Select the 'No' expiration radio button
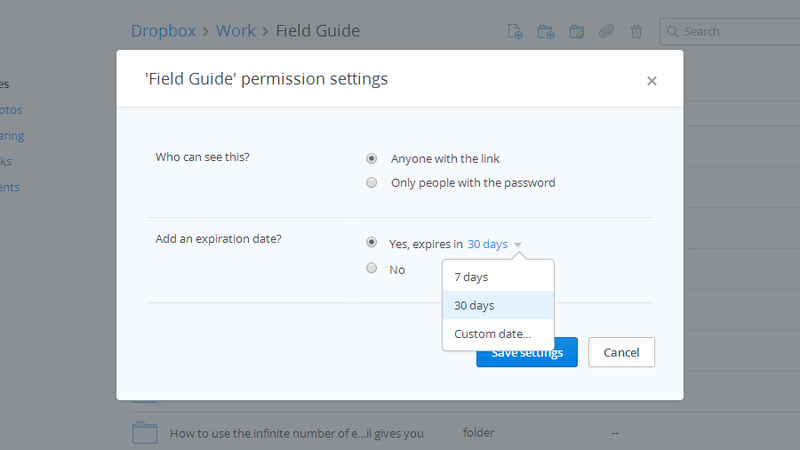The image size is (800, 450). point(371,268)
